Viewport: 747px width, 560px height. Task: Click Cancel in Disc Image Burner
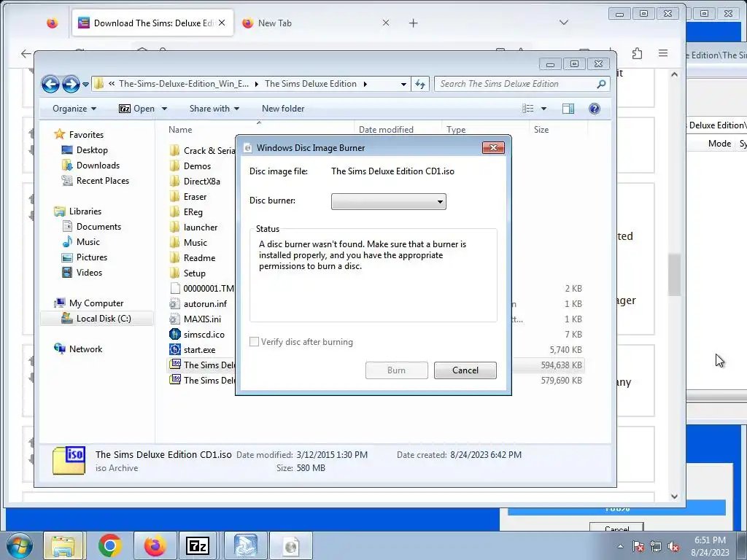point(465,370)
